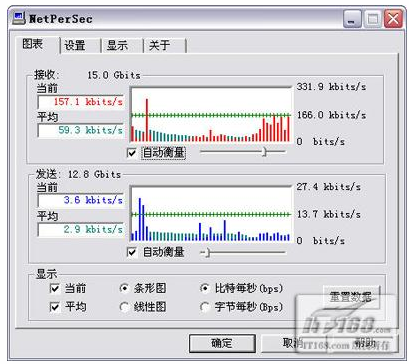Viewport: 409px width, 364px height.
Task: Click the send graph scale slider
Action: pos(243,252)
